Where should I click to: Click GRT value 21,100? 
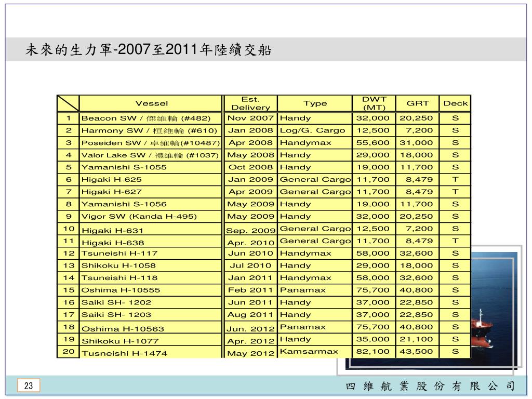click(417, 339)
